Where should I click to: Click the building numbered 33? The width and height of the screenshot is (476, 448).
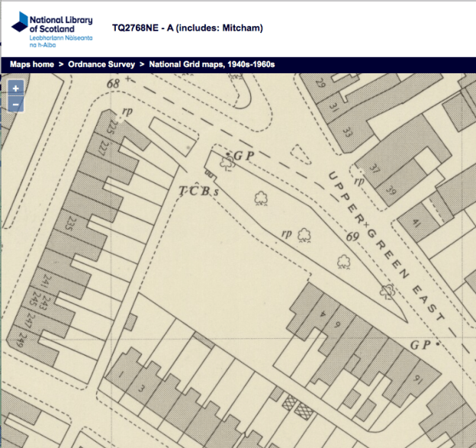click(348, 133)
